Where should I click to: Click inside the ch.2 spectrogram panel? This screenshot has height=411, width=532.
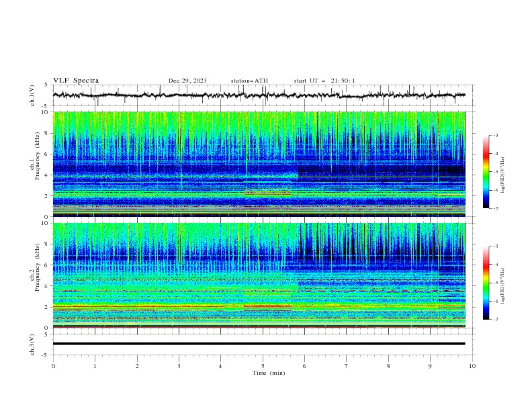point(259,275)
